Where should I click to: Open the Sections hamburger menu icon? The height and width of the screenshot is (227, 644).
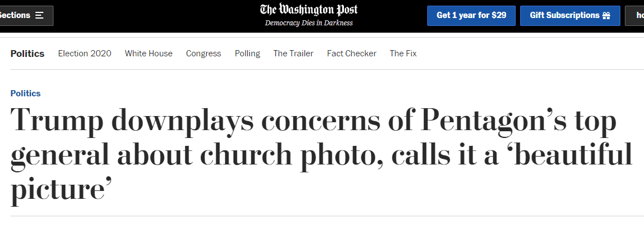(39, 16)
